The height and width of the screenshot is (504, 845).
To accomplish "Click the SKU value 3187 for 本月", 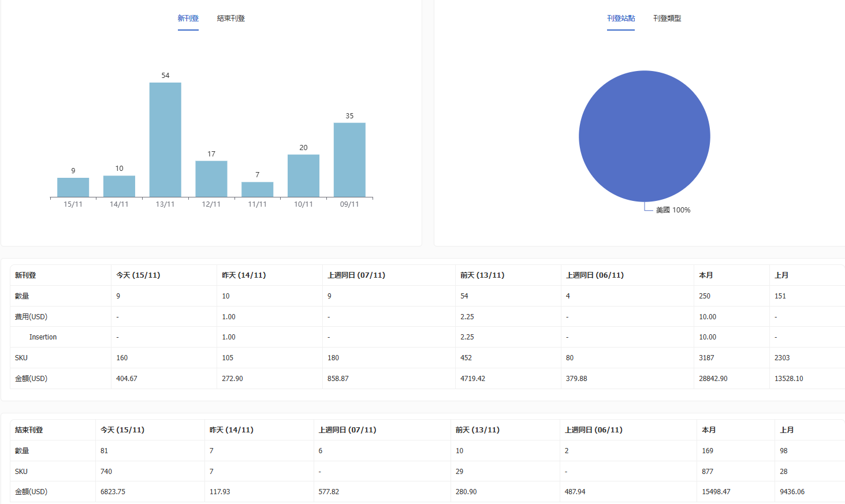I will tap(706, 358).
